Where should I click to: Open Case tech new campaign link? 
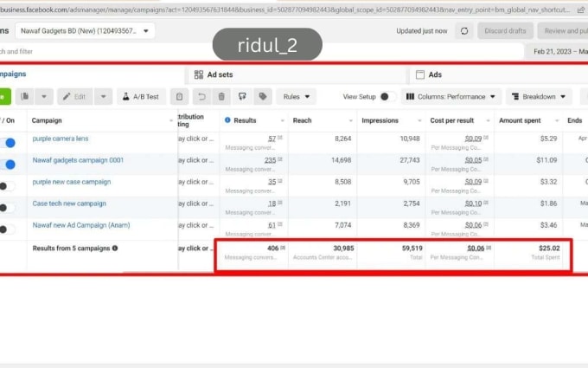click(x=69, y=203)
